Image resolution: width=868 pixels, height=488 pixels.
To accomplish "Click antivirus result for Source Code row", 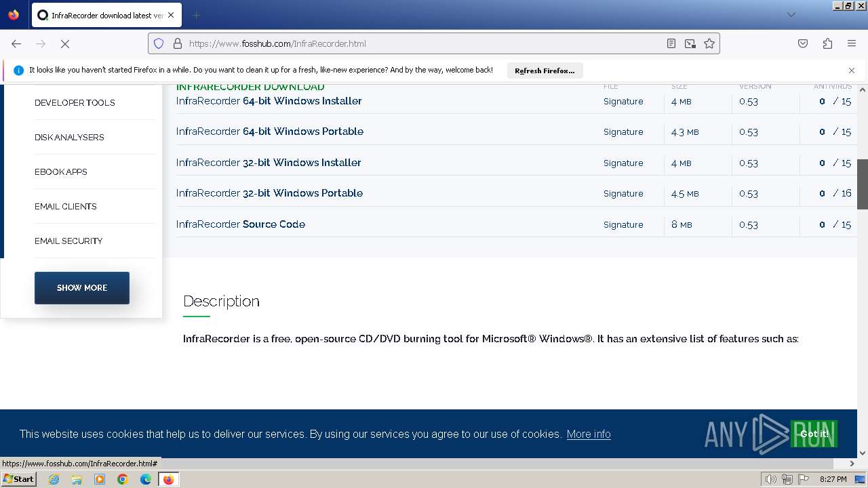I will pyautogui.click(x=835, y=225).
